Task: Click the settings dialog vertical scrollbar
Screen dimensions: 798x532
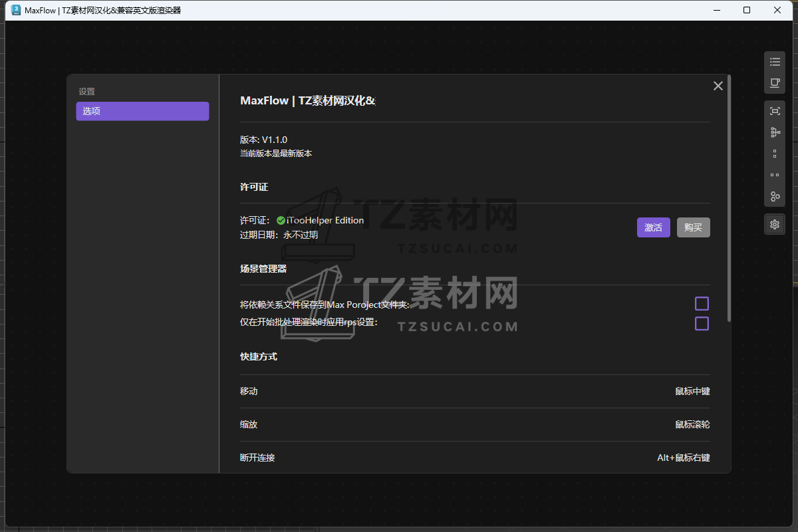Action: (x=730, y=198)
